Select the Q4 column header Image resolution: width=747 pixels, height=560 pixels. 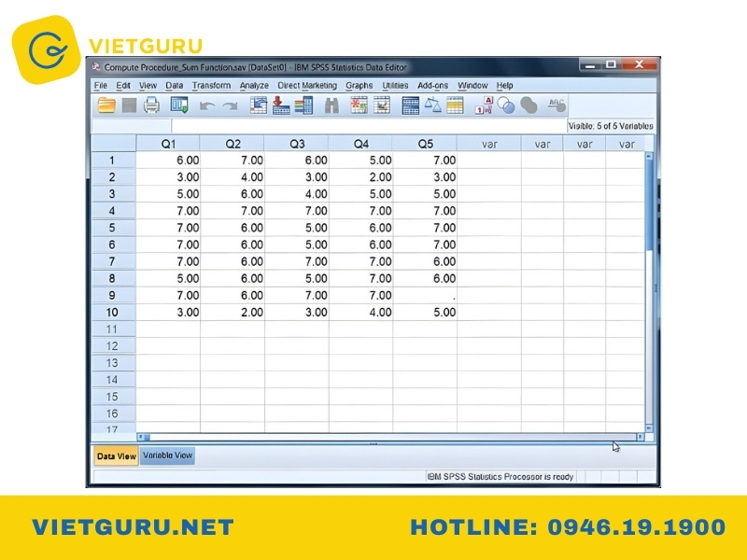361,144
